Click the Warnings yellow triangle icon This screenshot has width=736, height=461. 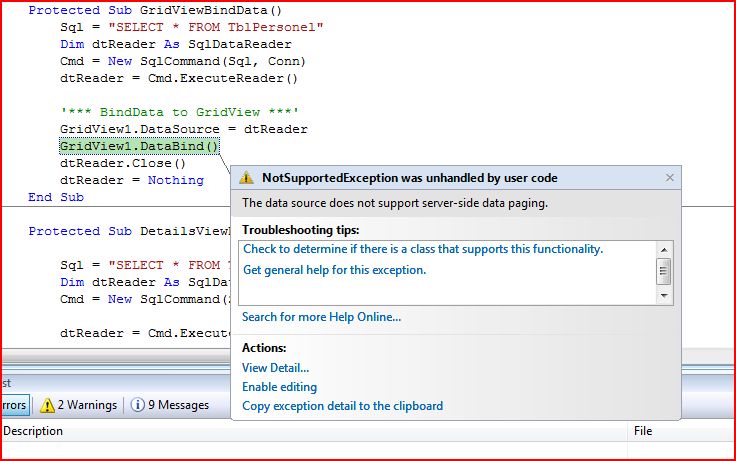(46, 405)
